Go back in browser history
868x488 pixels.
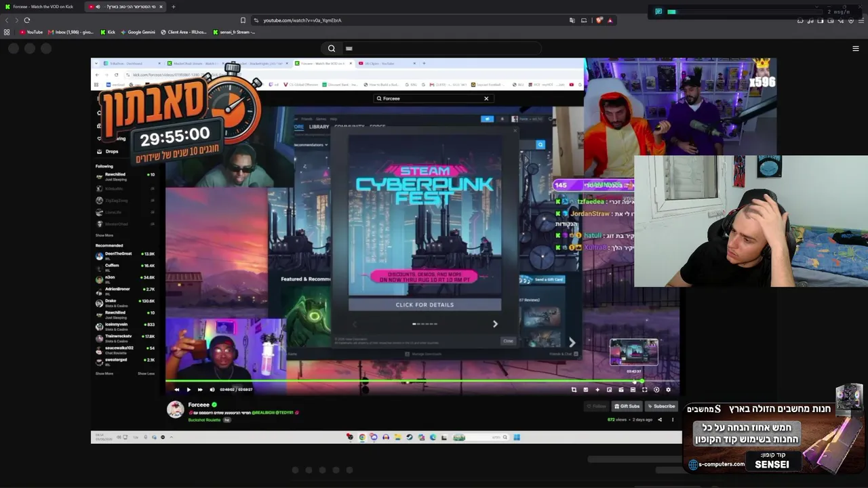[6, 20]
